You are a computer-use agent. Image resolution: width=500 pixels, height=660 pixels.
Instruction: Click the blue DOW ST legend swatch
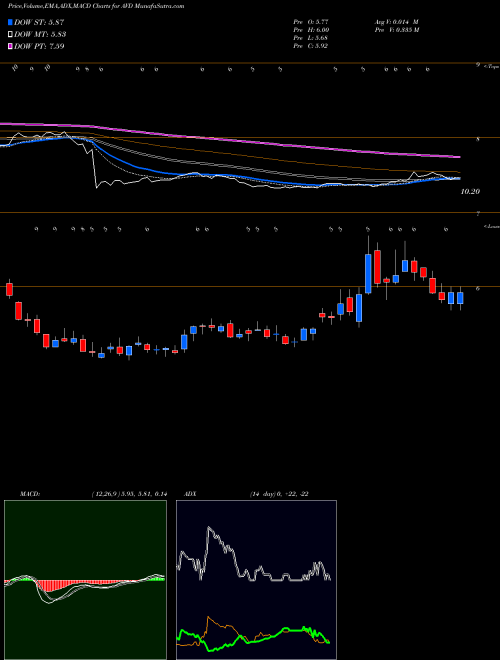(x=10, y=22)
